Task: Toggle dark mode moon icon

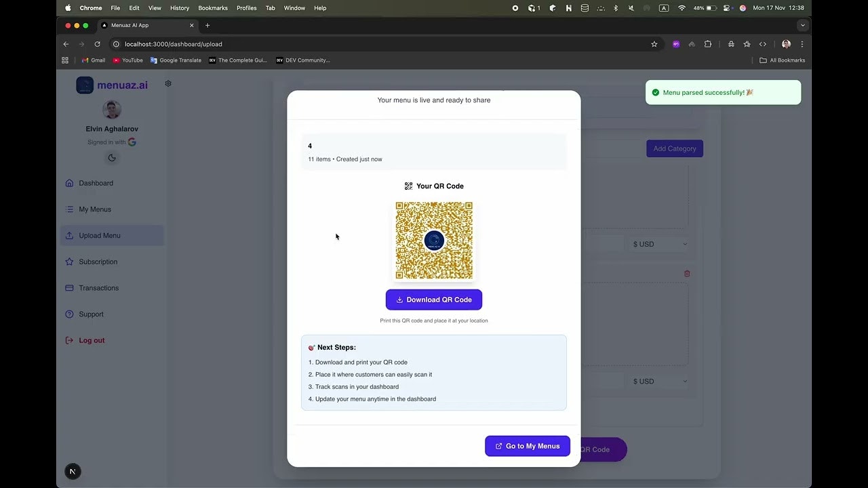Action: pos(112,158)
